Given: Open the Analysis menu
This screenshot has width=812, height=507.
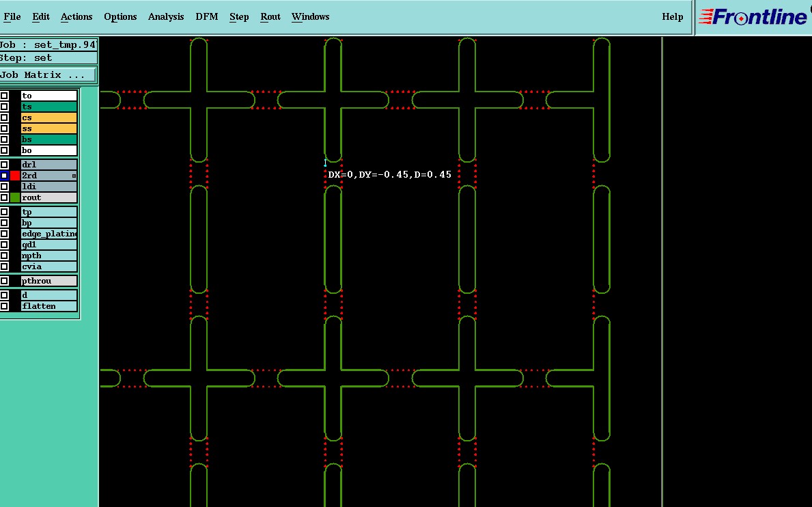Looking at the screenshot, I should coord(166,16).
